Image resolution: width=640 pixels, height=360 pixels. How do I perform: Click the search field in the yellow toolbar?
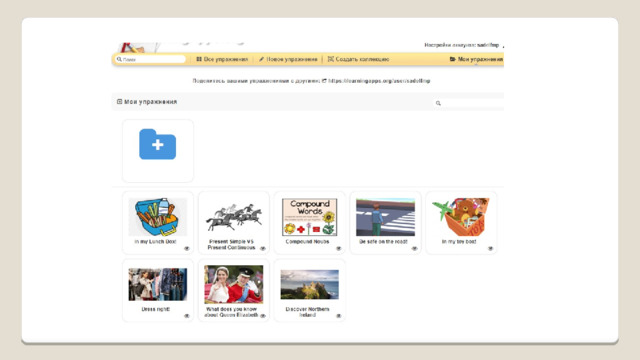[150, 59]
